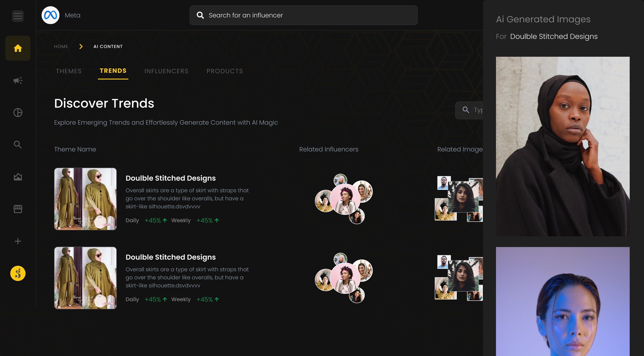Open the pie chart analytics icon
The height and width of the screenshot is (356, 644).
coord(18,113)
